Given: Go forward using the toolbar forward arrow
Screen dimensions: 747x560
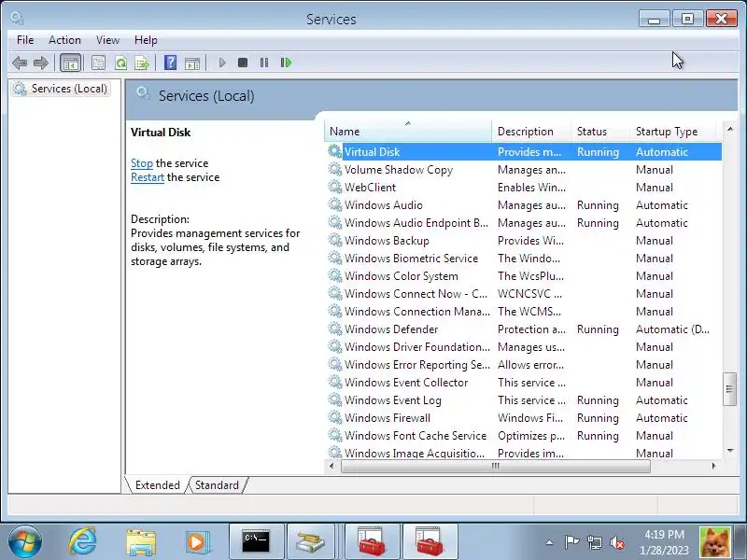Looking at the screenshot, I should (41, 63).
